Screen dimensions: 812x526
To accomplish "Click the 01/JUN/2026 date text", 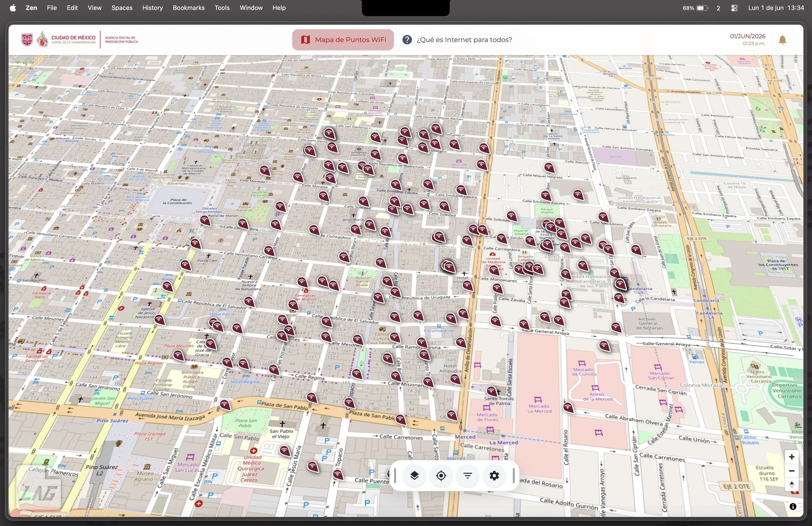I will click(x=747, y=36).
